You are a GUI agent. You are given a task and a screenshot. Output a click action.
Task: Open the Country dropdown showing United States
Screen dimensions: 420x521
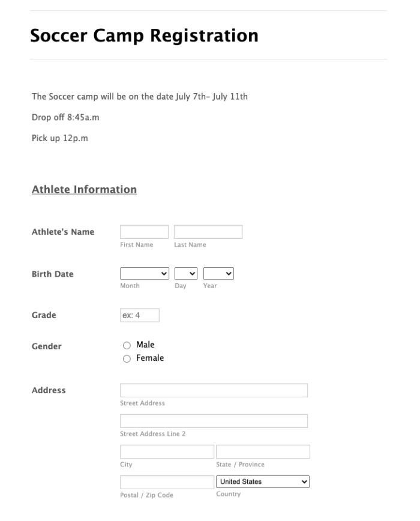coord(263,482)
